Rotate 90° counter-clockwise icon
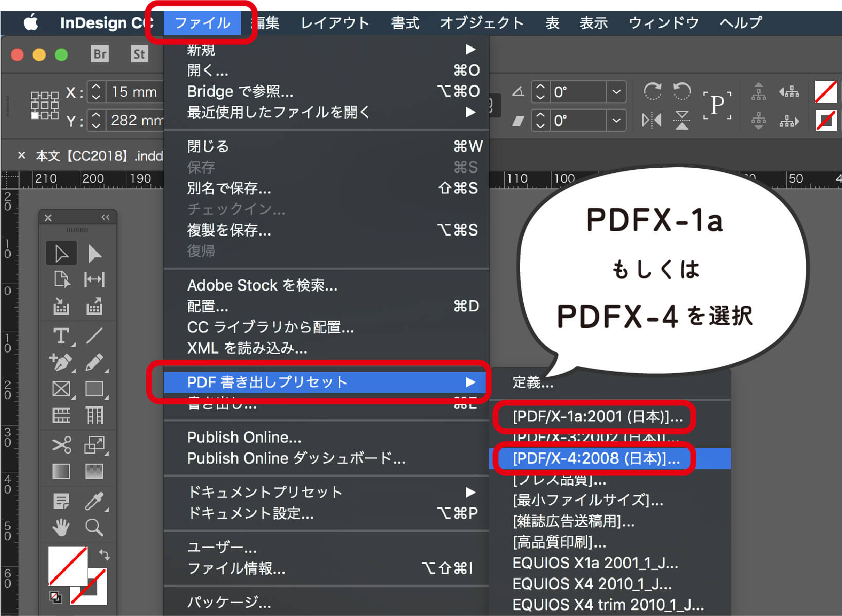The height and width of the screenshot is (616, 842). [682, 92]
